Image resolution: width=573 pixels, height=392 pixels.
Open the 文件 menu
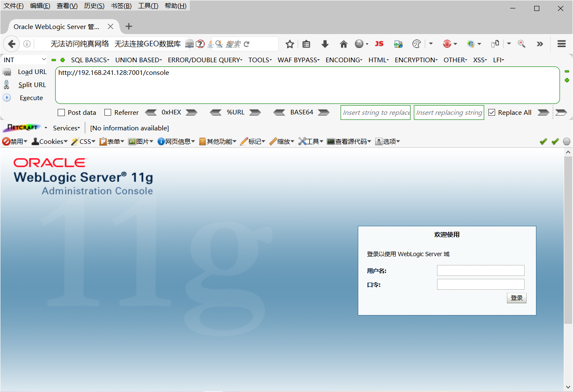[13, 5]
